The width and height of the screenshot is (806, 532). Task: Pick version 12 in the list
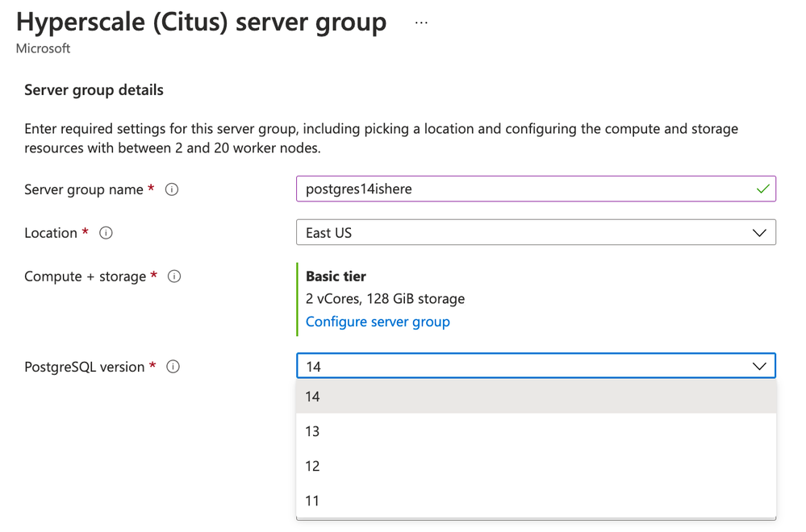[537, 466]
